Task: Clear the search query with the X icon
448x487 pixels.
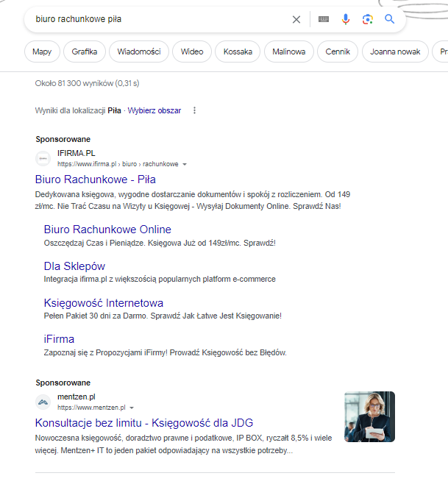Action: pos(296,20)
